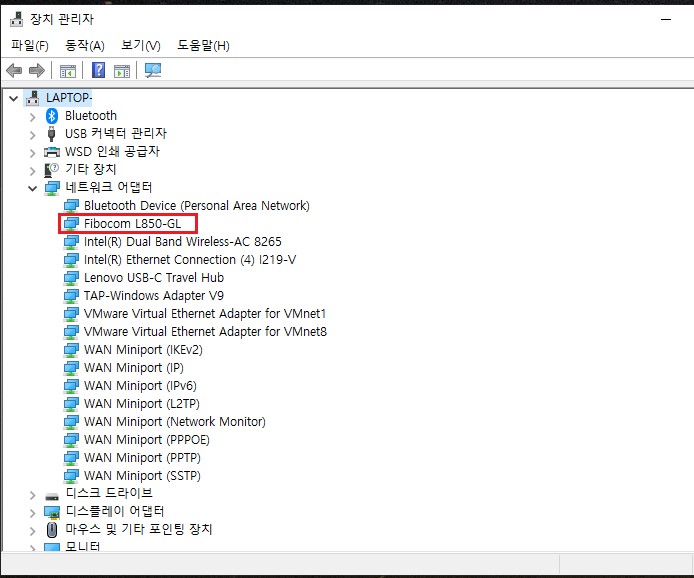
Task: Click the WSD print provider printer icon
Action: pos(52,152)
